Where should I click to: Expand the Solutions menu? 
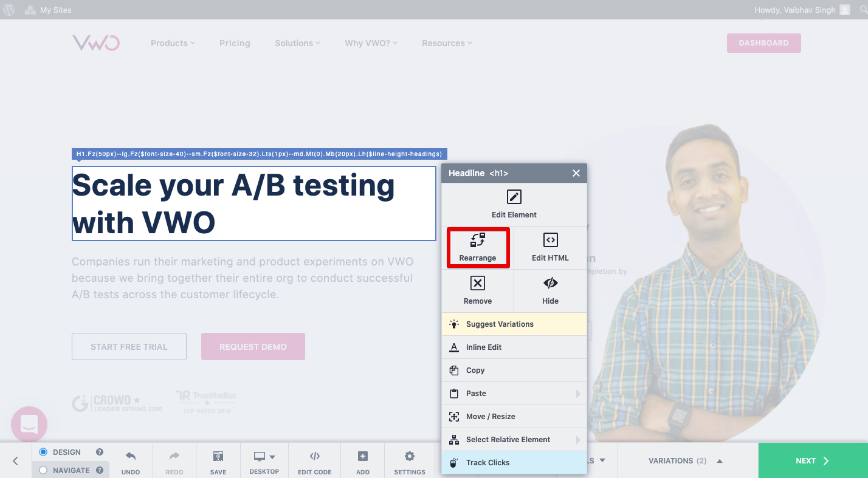tap(298, 43)
